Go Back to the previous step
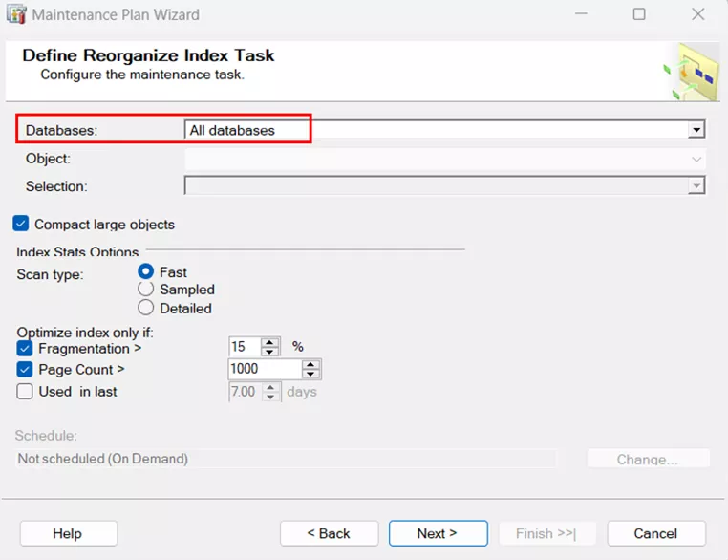 click(330, 533)
